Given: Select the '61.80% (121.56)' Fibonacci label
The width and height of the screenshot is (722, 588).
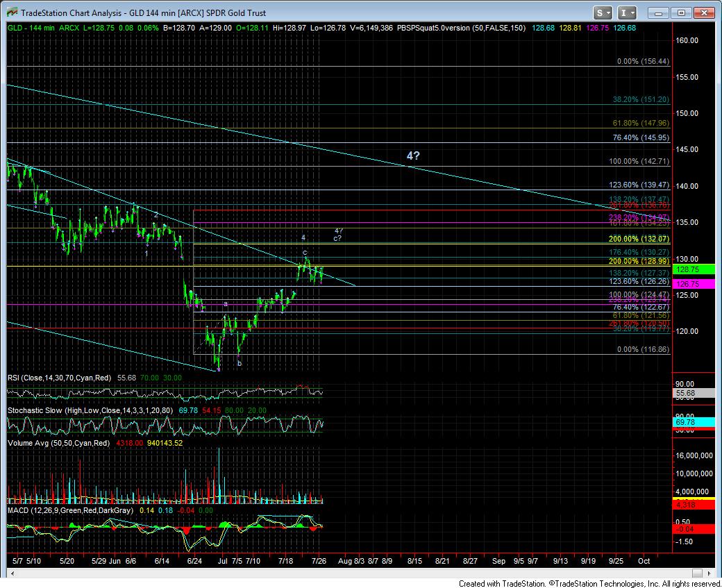Looking at the screenshot, I should click(641, 315).
